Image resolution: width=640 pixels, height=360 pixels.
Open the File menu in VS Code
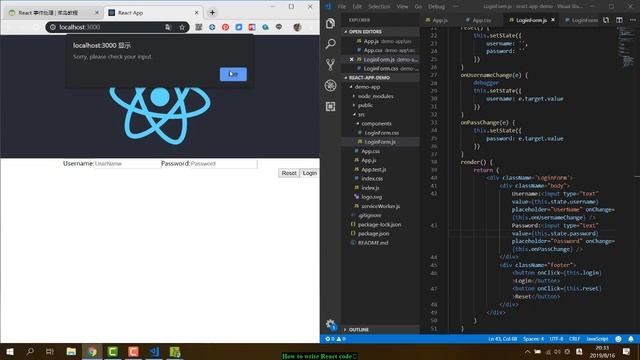coord(342,7)
